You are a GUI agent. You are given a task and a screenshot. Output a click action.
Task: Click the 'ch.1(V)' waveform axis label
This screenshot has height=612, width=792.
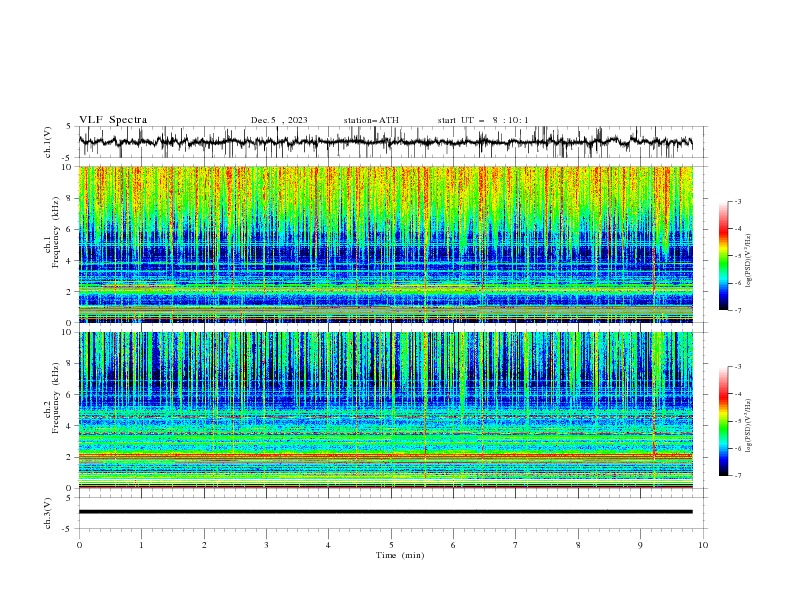tap(48, 142)
